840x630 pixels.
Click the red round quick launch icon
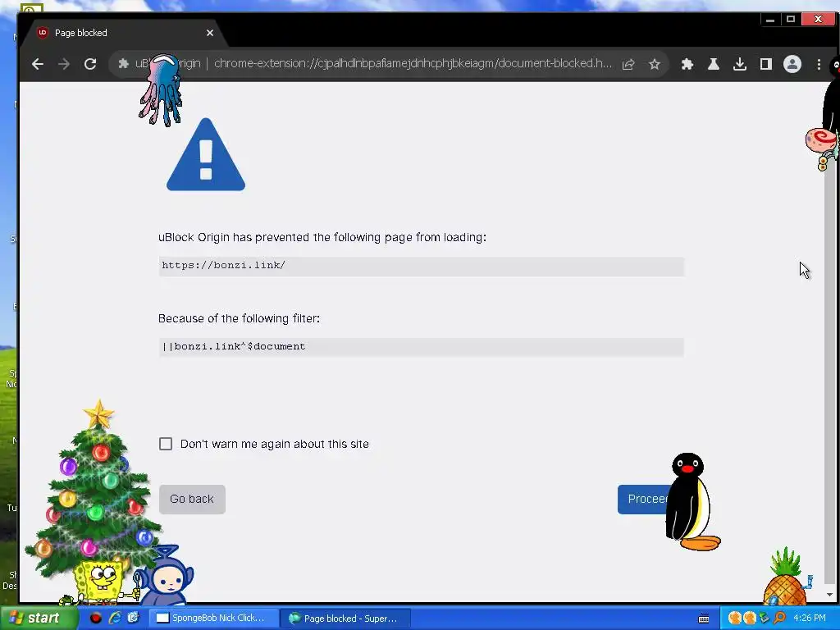click(95, 618)
